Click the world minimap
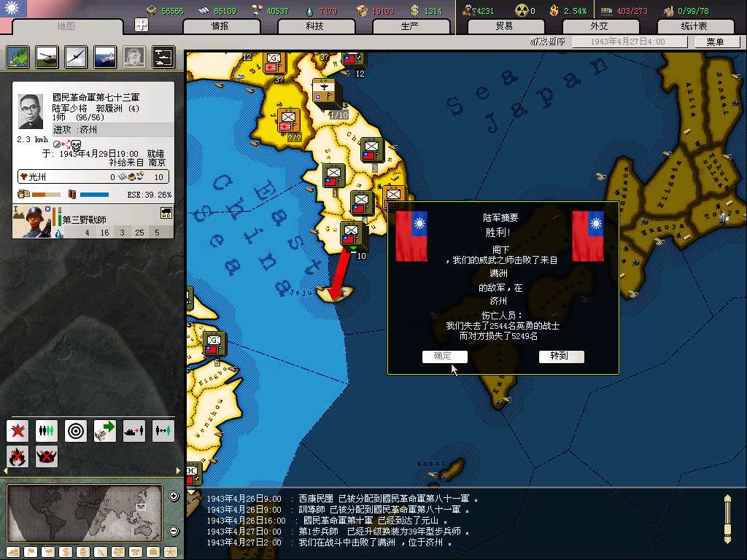 85,514
